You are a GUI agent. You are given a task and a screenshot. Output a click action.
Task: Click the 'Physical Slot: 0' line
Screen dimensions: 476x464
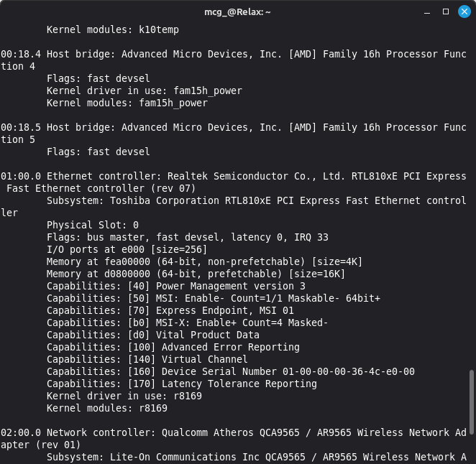coord(93,225)
